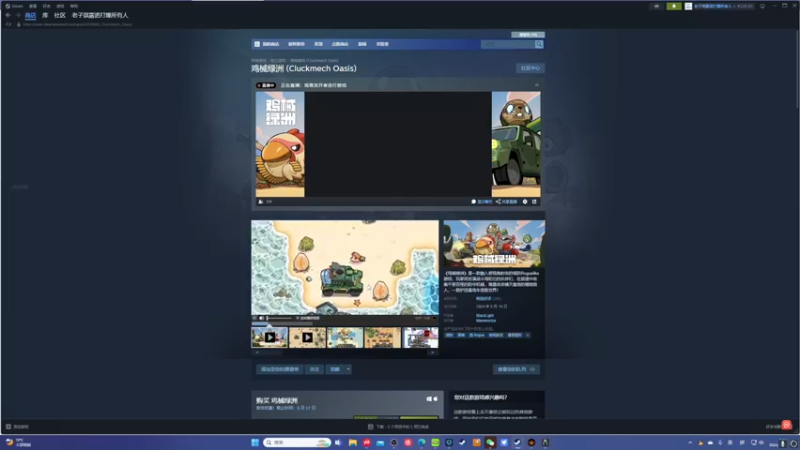Open the 商店 (Store) tab
800x450 pixels.
(x=31, y=15)
